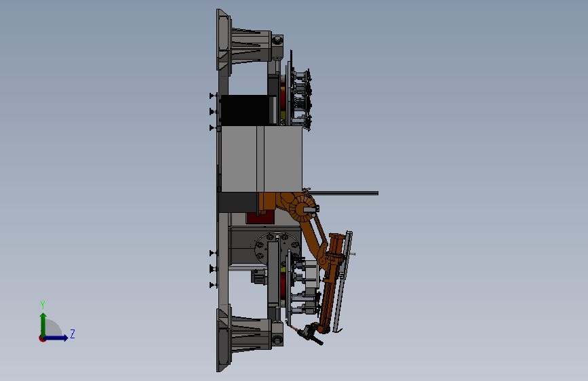Click the green Y axis arrow of the triad
The height and width of the screenshot is (381, 588).
43,324
